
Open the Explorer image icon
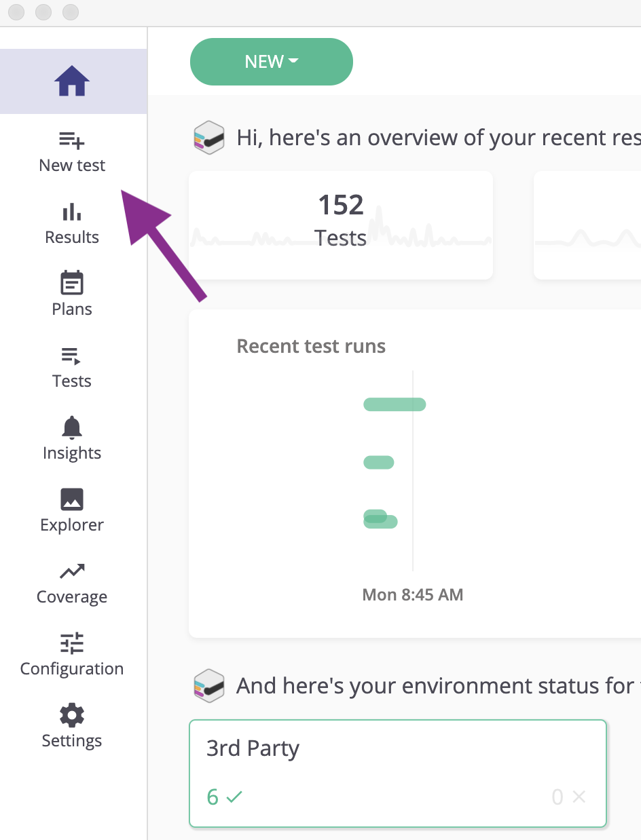72,499
